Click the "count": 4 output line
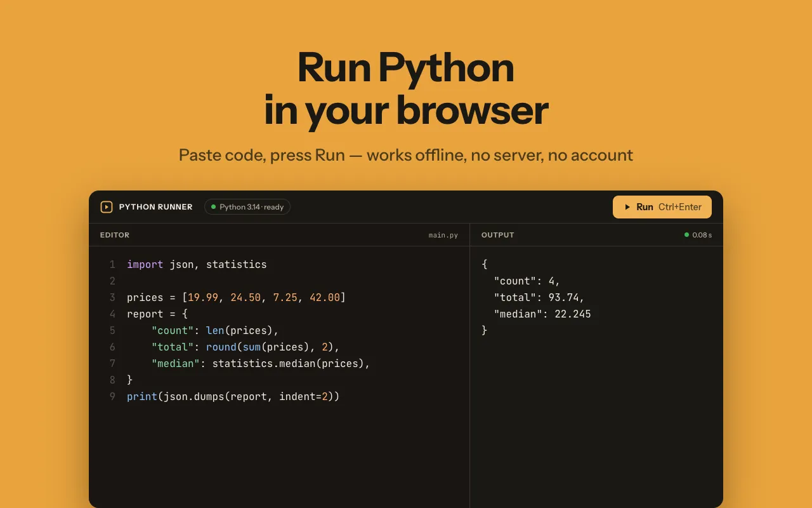This screenshot has width=812, height=508. click(527, 281)
